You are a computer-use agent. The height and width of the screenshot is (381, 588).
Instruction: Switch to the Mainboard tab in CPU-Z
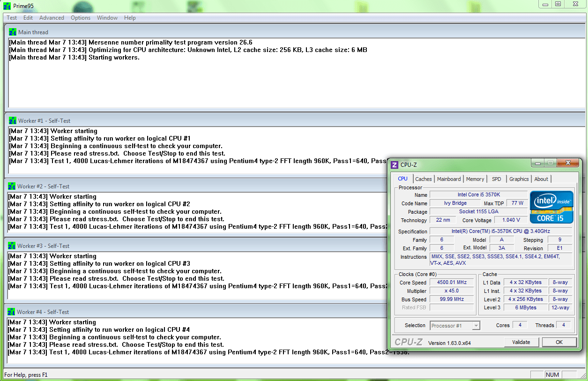[x=449, y=179]
